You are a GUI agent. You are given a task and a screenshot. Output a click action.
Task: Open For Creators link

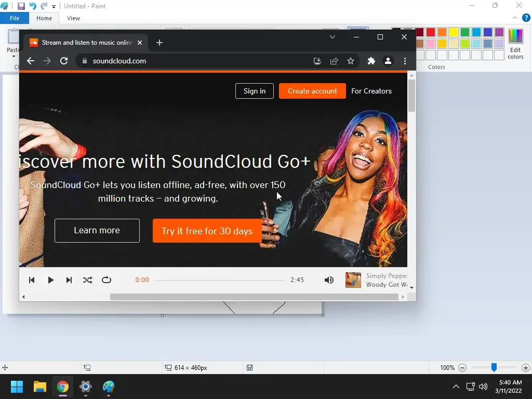[371, 91]
